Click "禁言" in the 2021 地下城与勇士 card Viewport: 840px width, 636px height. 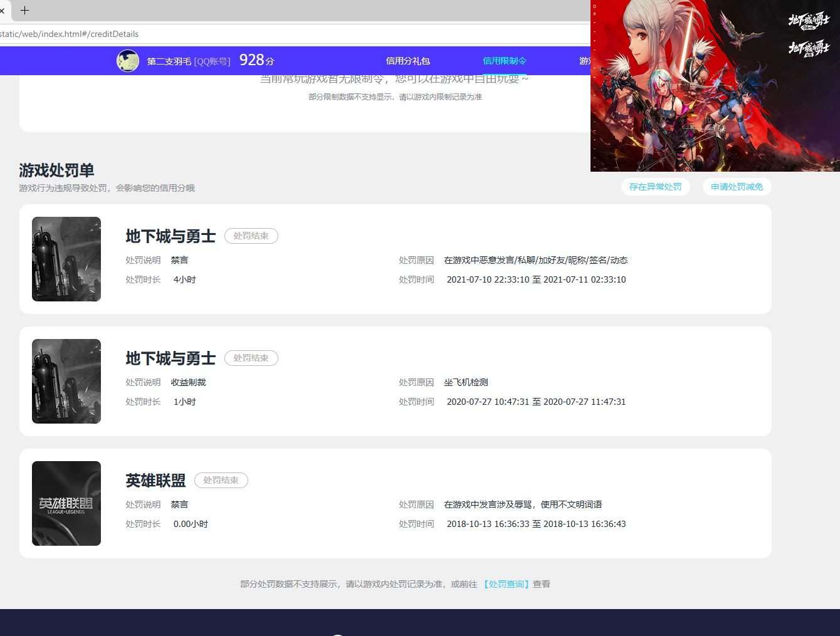pyautogui.click(x=179, y=260)
